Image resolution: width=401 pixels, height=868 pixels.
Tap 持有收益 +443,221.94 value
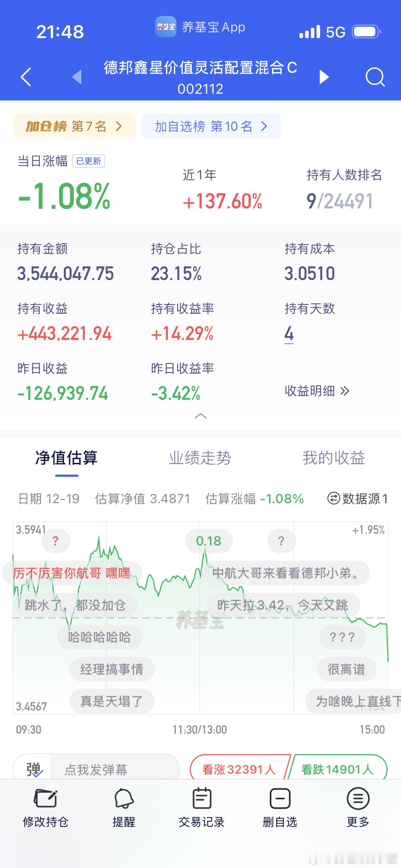point(65,334)
